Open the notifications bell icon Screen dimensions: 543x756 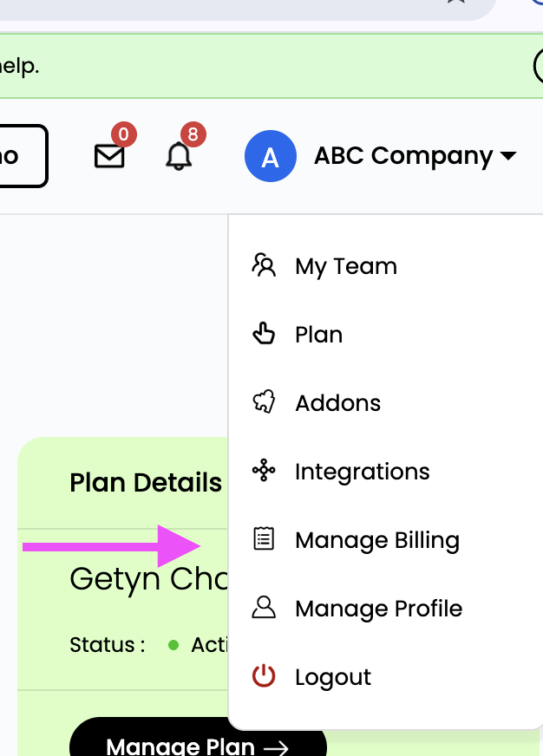coord(179,156)
